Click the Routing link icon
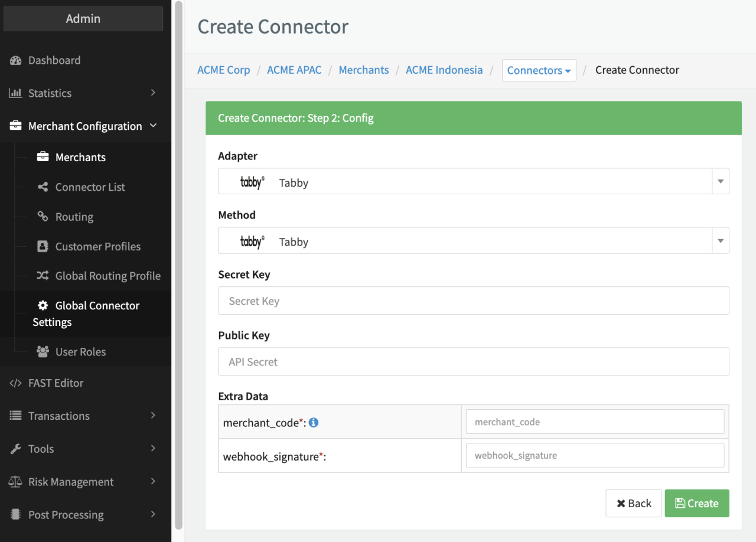Viewport: 756px width, 542px height. tap(43, 217)
